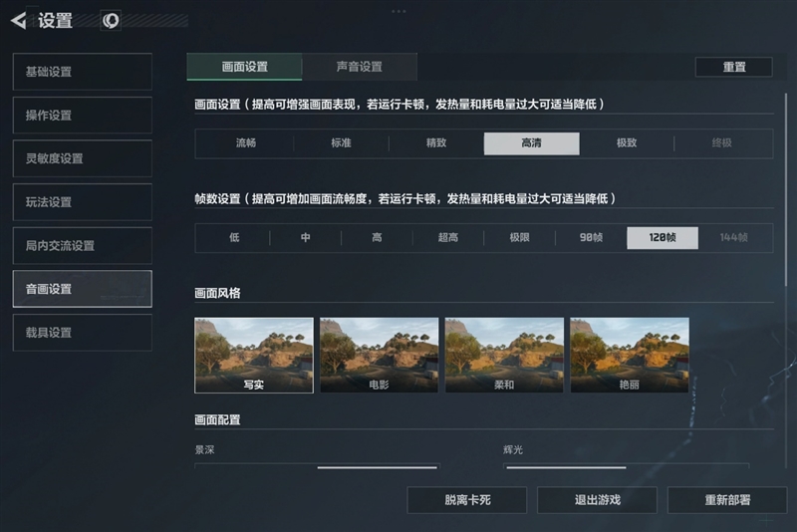Go back using the arrow icon
The image size is (797, 532).
click(18, 21)
